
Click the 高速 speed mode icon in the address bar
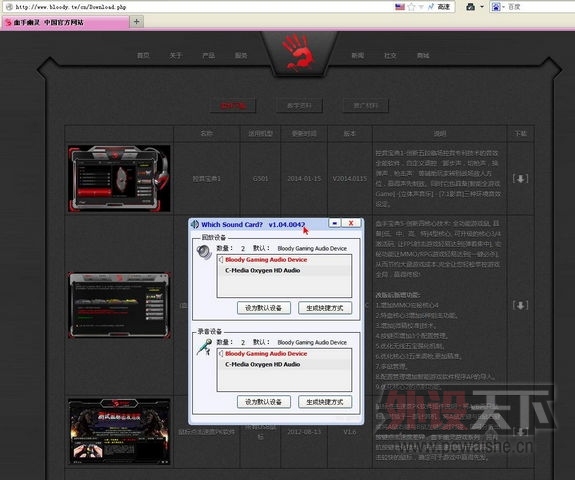[x=439, y=7]
